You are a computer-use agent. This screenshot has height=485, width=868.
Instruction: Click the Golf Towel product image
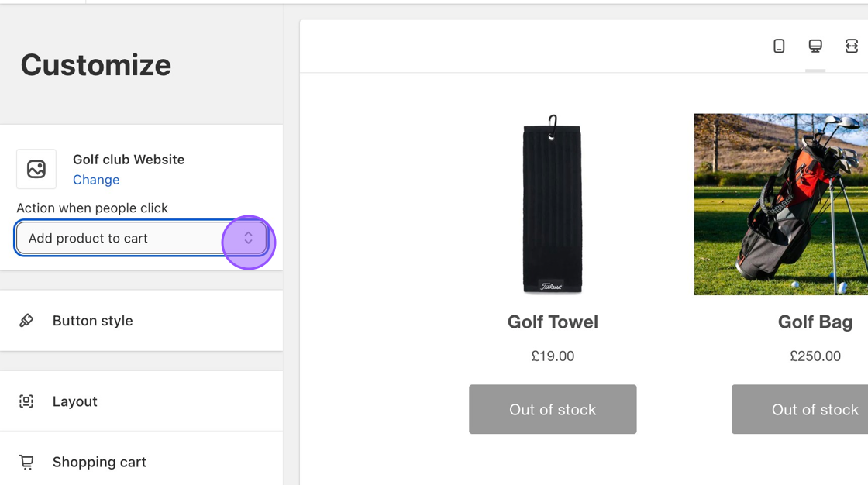(552, 205)
